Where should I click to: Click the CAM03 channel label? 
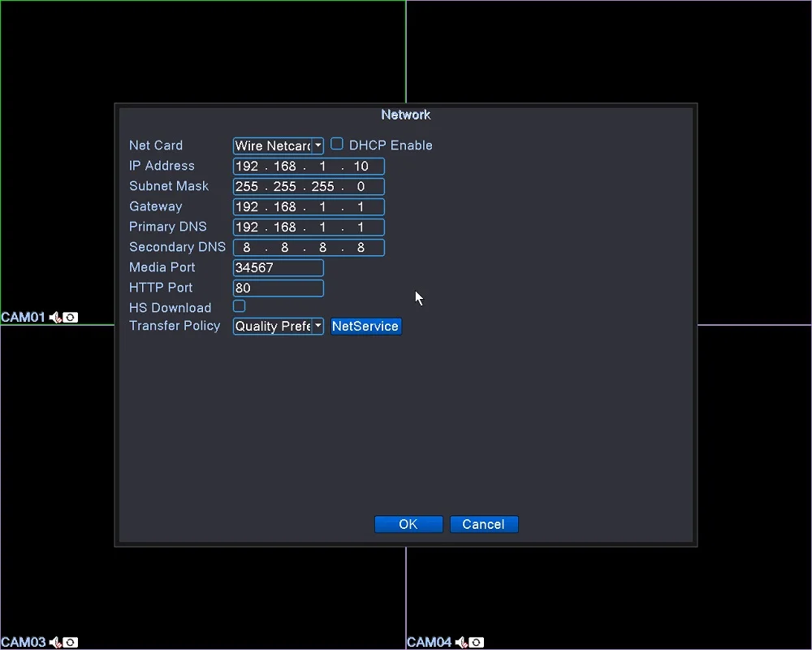[x=24, y=642]
